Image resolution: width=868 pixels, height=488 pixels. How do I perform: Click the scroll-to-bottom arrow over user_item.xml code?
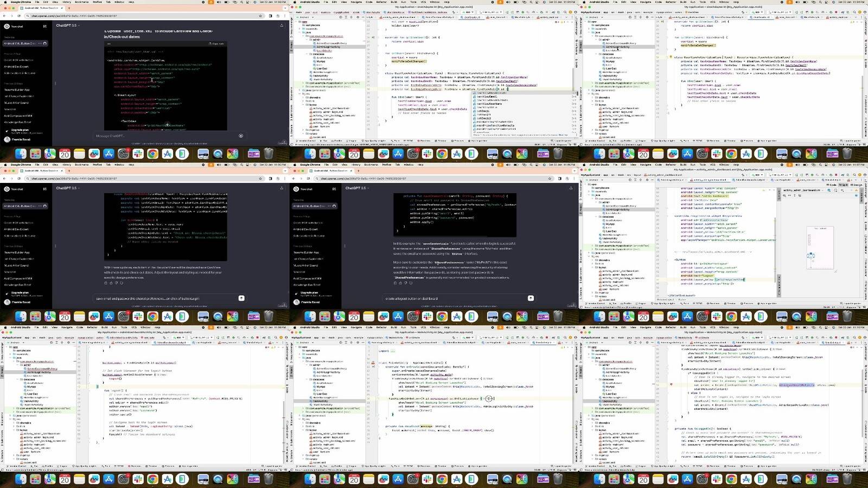[x=167, y=125]
